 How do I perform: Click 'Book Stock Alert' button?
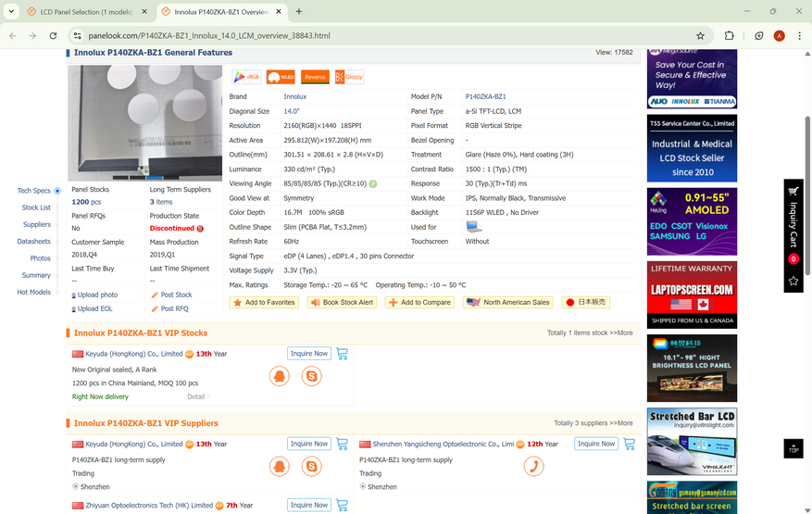click(x=342, y=303)
